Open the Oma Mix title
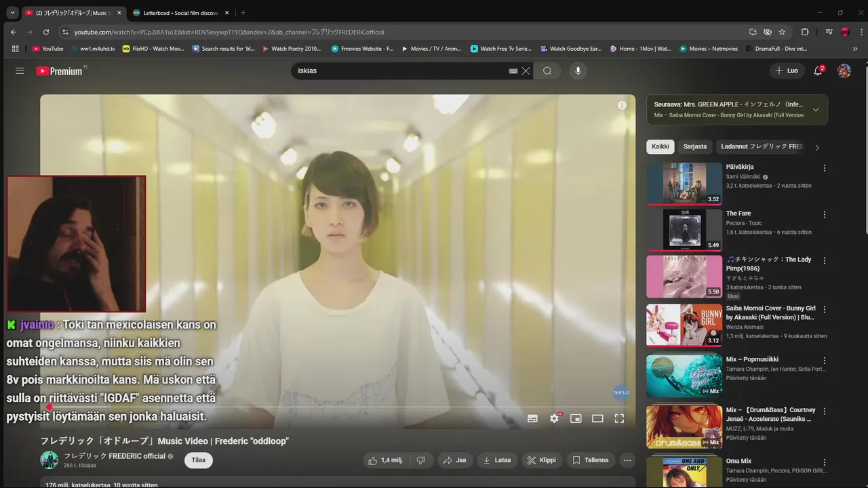 pyautogui.click(x=738, y=461)
